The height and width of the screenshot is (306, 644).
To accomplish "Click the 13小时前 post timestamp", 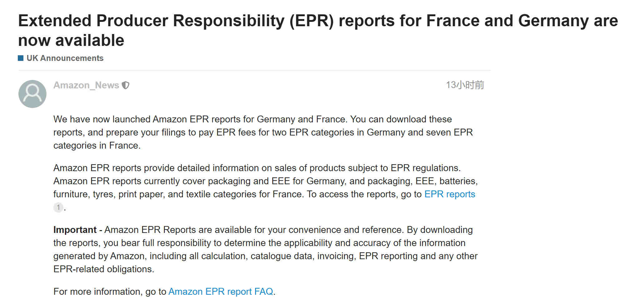I will (x=465, y=85).
